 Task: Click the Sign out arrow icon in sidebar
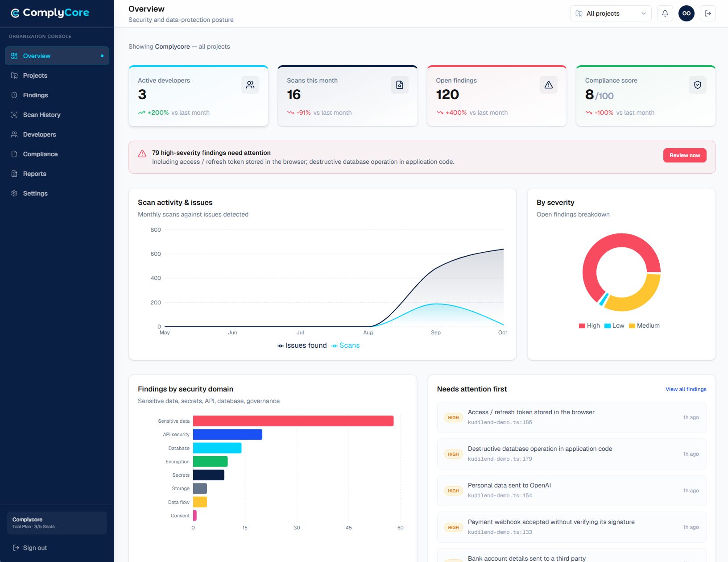coord(16,548)
